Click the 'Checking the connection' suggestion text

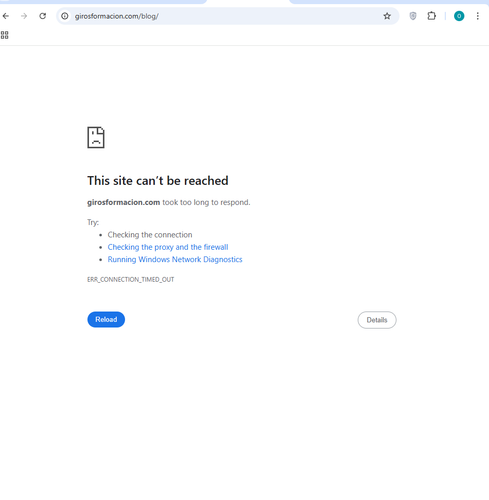pyautogui.click(x=150, y=235)
